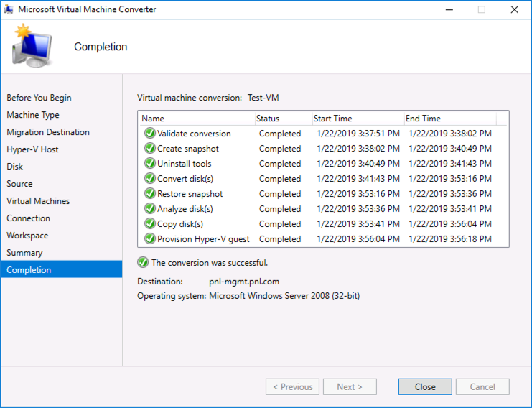Click Completed status of Convert disk(s)

point(280,179)
